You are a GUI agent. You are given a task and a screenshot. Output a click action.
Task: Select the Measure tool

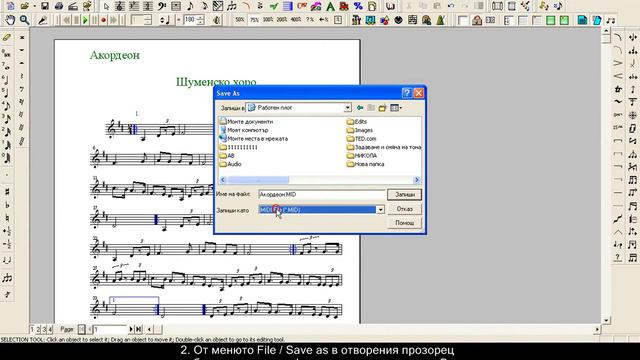click(176, 6)
